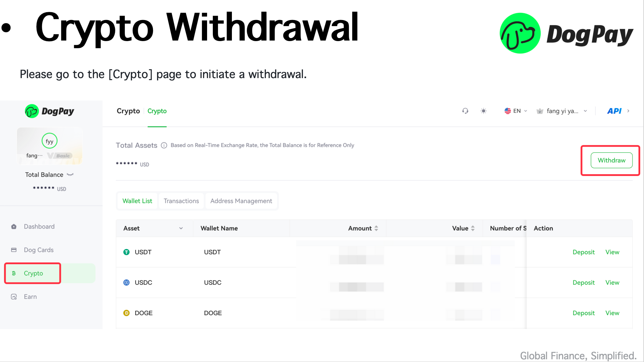This screenshot has width=644, height=362.
Task: Click the Dashboard home icon
Action: [14, 227]
